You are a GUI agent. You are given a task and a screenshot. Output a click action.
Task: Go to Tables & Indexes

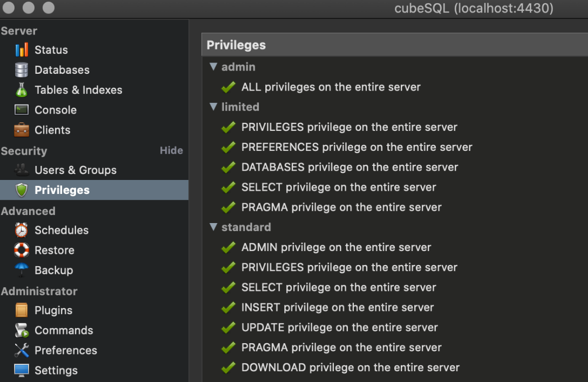[78, 90]
